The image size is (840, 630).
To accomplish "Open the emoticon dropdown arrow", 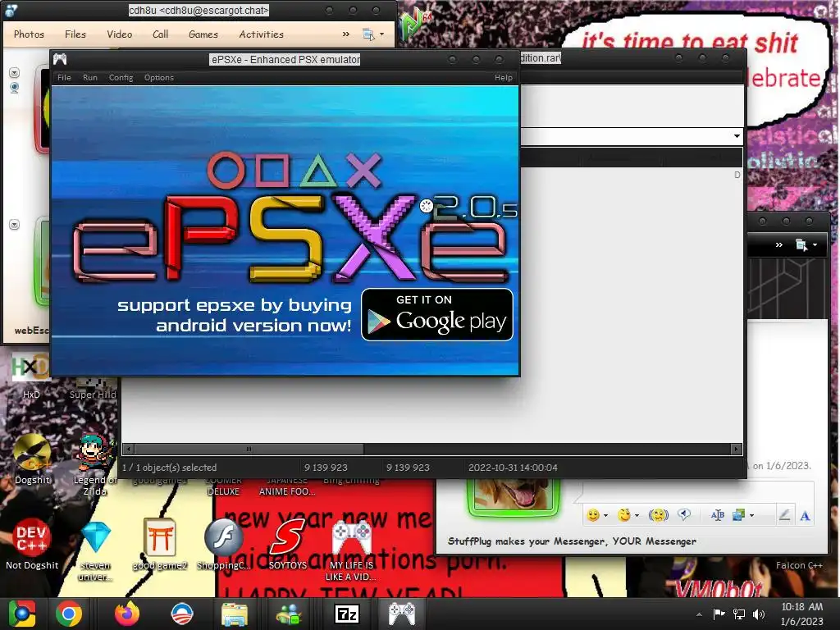I will [x=605, y=516].
